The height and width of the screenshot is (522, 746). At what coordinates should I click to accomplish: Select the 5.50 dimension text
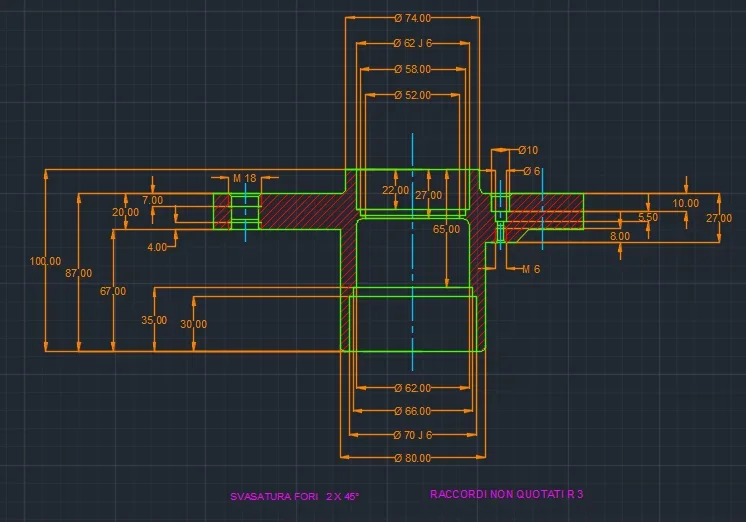click(648, 217)
